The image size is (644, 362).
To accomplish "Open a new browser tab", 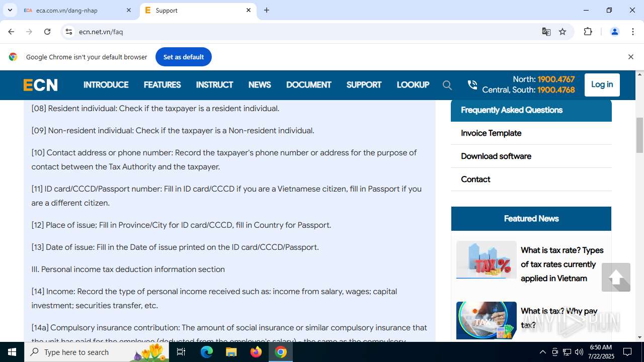I will click(267, 10).
